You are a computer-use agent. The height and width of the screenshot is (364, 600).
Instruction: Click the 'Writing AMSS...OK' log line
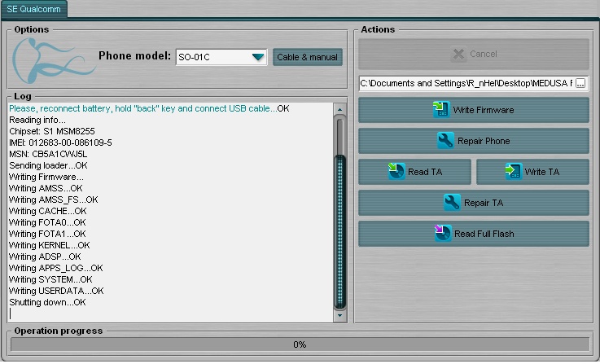[x=46, y=188]
